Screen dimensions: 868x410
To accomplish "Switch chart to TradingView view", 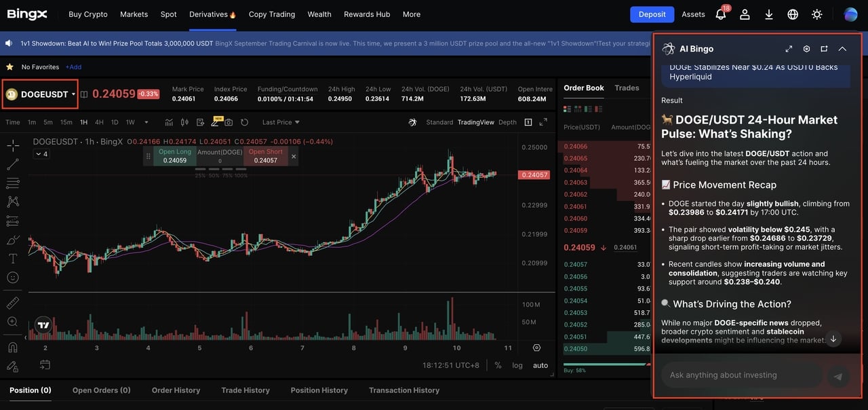I will coord(476,122).
